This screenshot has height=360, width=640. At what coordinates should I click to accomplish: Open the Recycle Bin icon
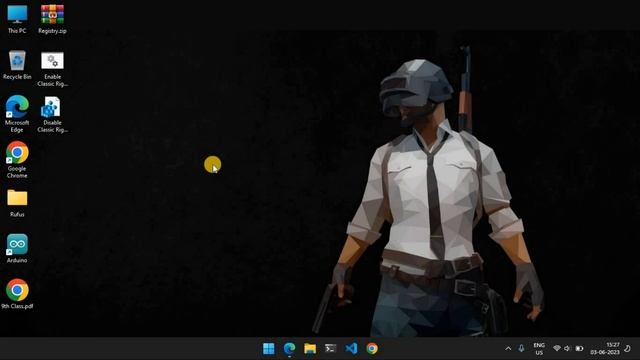(x=17, y=65)
